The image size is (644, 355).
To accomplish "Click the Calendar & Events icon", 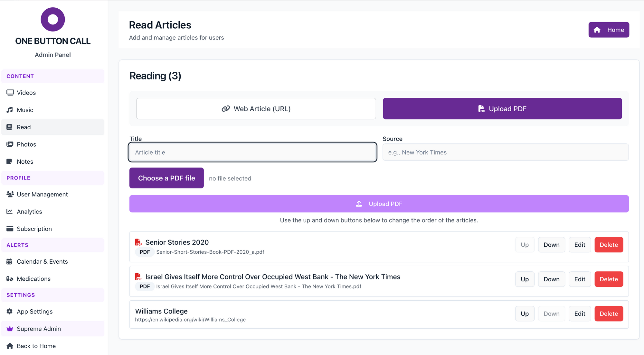I will pos(10,262).
